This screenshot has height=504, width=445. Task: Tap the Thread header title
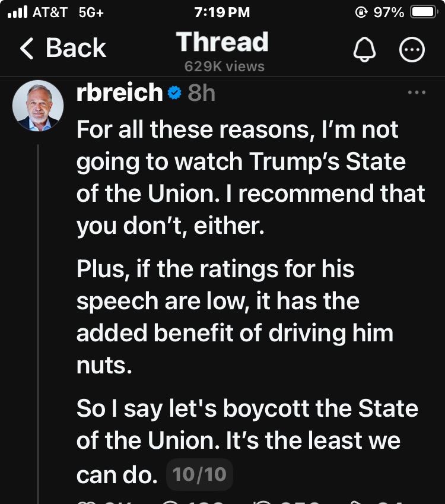point(223,42)
